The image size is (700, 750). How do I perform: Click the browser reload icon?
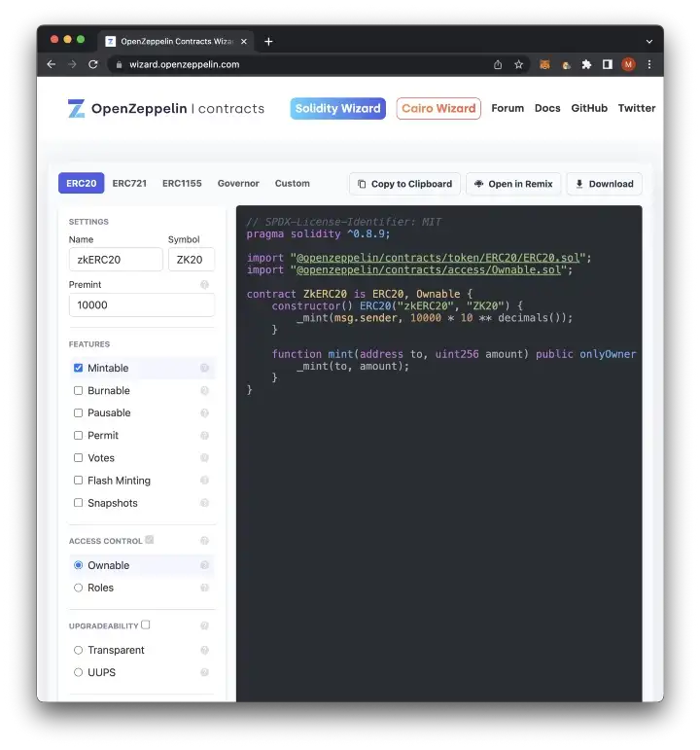coord(93,64)
